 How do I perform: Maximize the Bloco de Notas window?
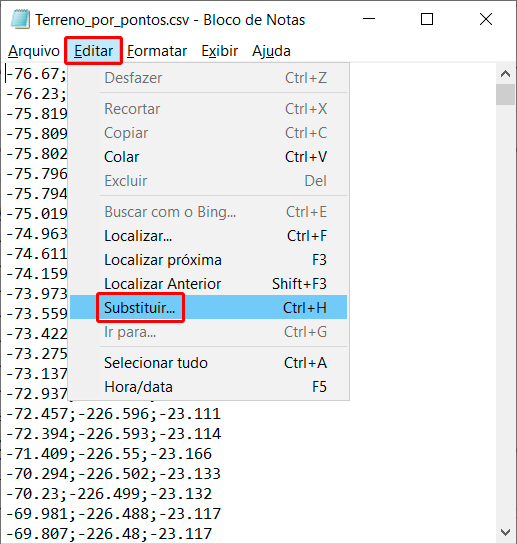point(427,19)
